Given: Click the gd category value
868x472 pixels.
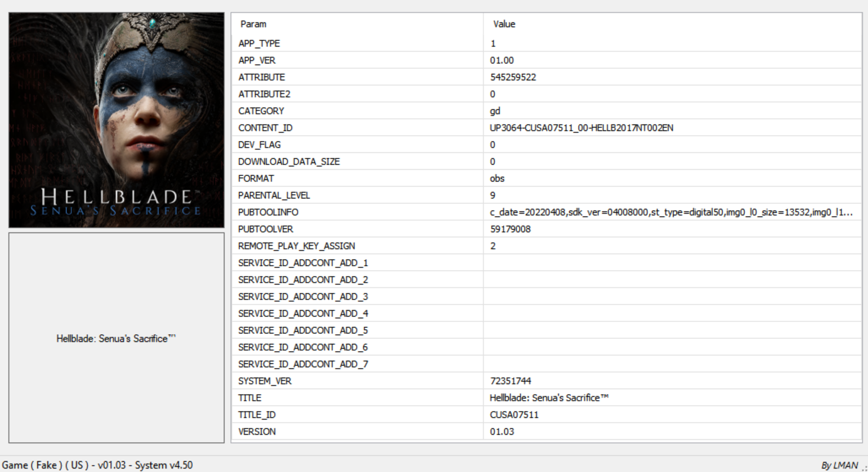Looking at the screenshot, I should coord(495,111).
